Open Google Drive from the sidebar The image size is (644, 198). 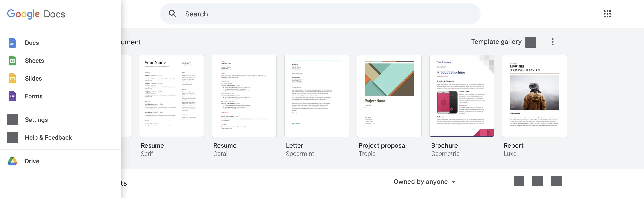tap(32, 161)
